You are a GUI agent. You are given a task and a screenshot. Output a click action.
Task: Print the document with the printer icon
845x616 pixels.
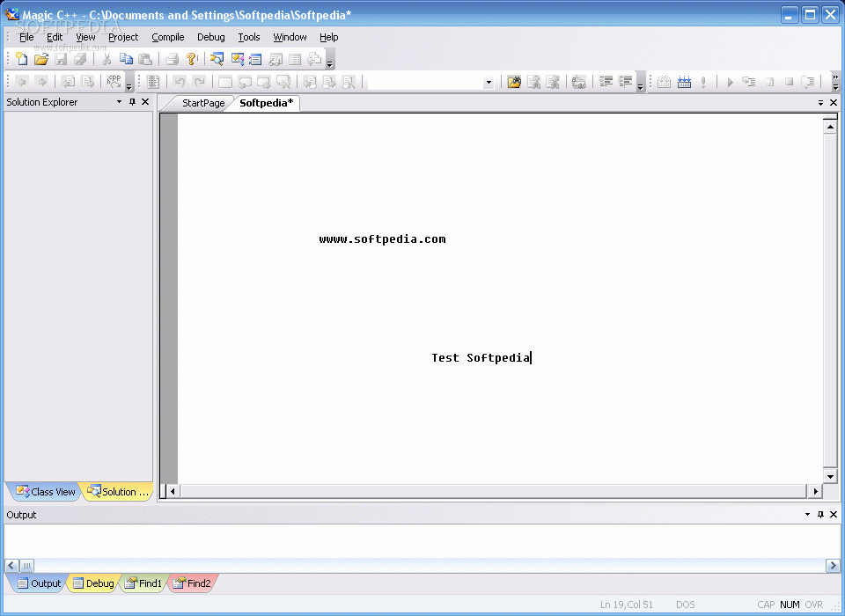click(172, 59)
